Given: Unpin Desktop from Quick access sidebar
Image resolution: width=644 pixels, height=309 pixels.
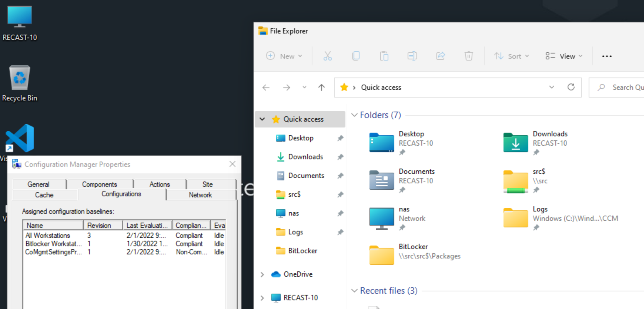Looking at the screenshot, I should [340, 138].
